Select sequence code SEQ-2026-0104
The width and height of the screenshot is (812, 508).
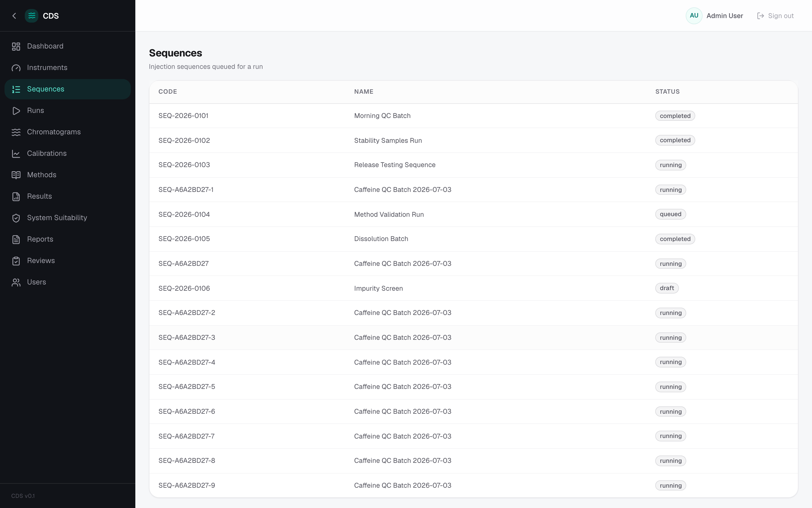tap(184, 214)
